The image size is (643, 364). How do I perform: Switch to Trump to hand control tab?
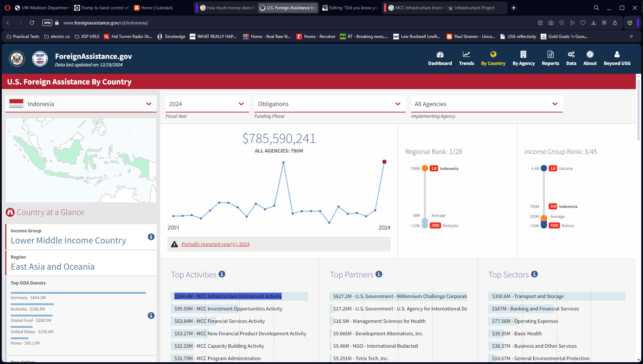(x=102, y=8)
